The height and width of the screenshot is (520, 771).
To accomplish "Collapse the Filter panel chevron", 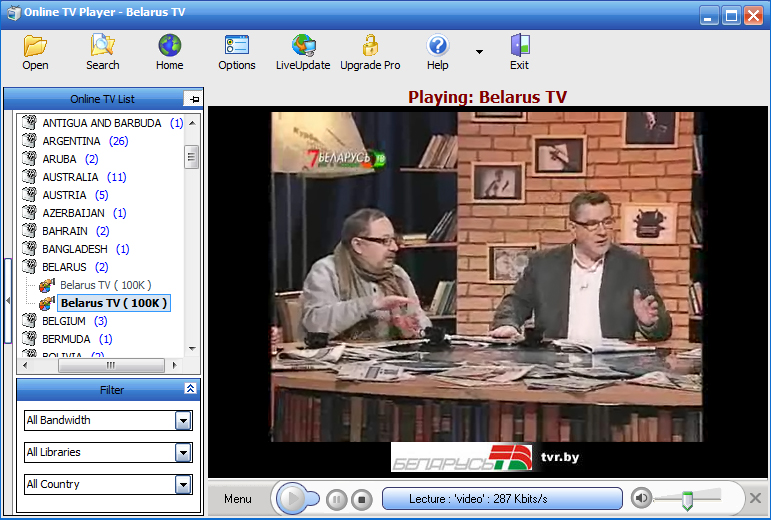I will (190, 388).
